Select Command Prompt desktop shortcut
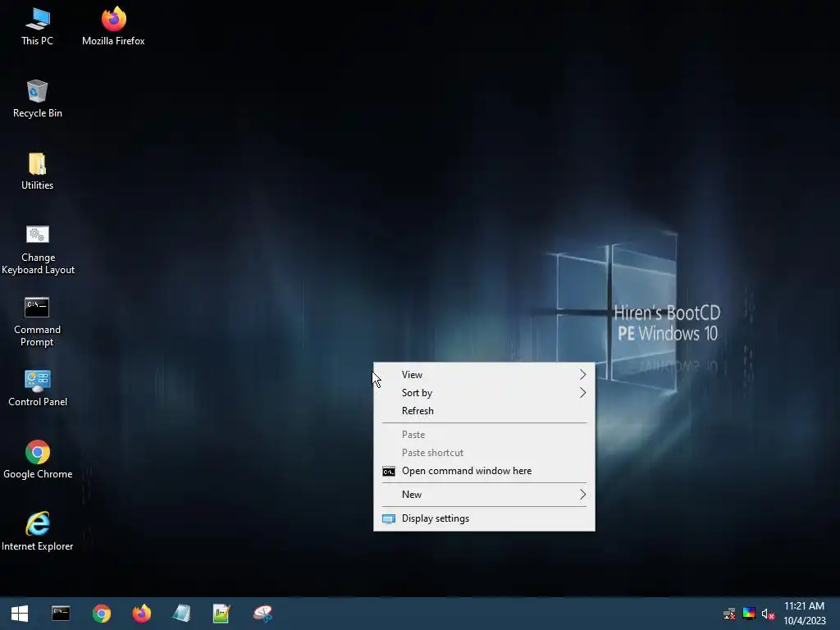Viewport: 840px width, 630px height. tap(37, 322)
